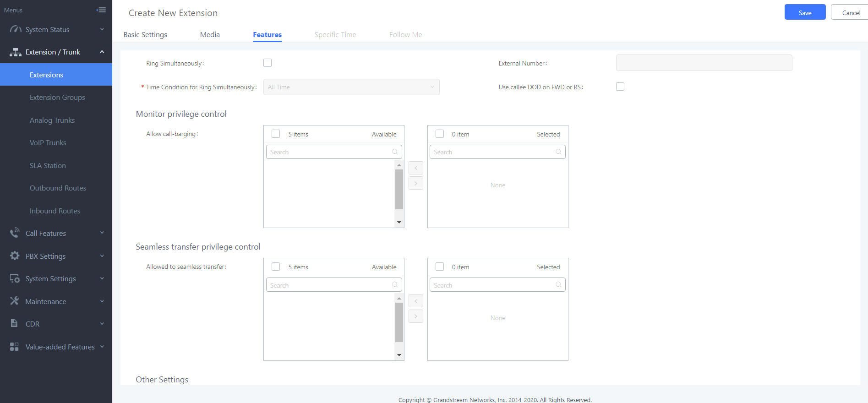The height and width of the screenshot is (403, 868).
Task: Enable the Ring Simultaneously checkbox
Action: pyautogui.click(x=267, y=63)
